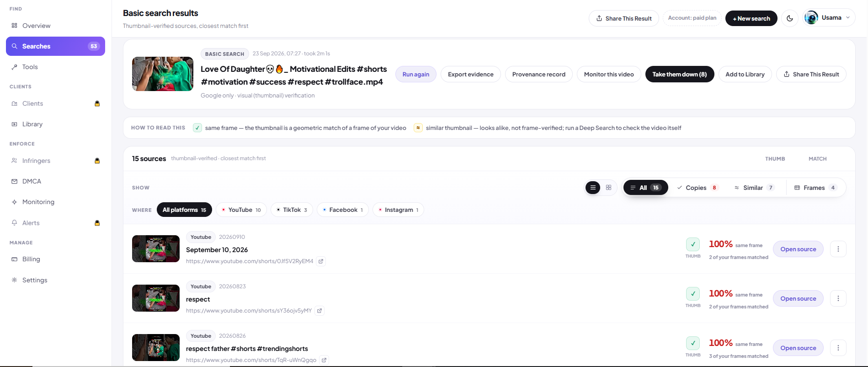Open more options for the respect row
868x367 pixels.
(838, 298)
